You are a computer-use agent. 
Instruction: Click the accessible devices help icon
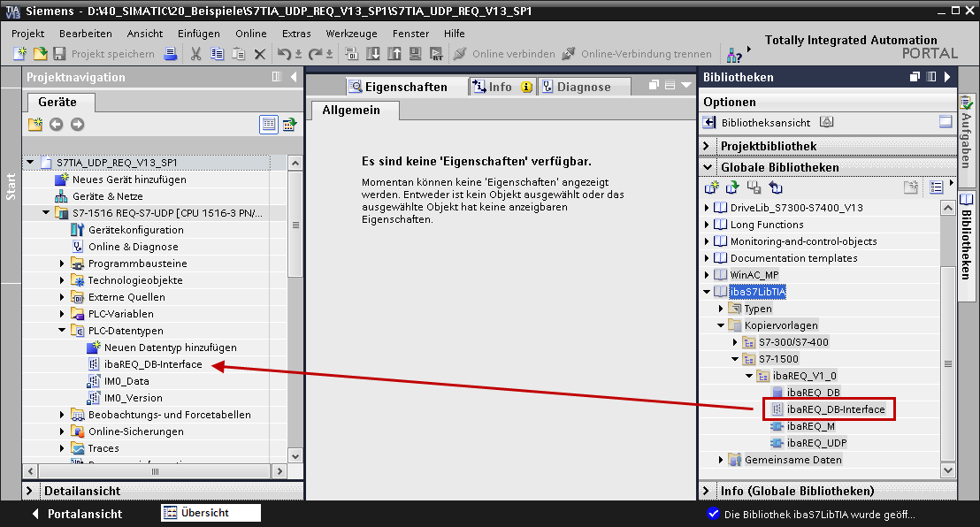click(x=734, y=55)
